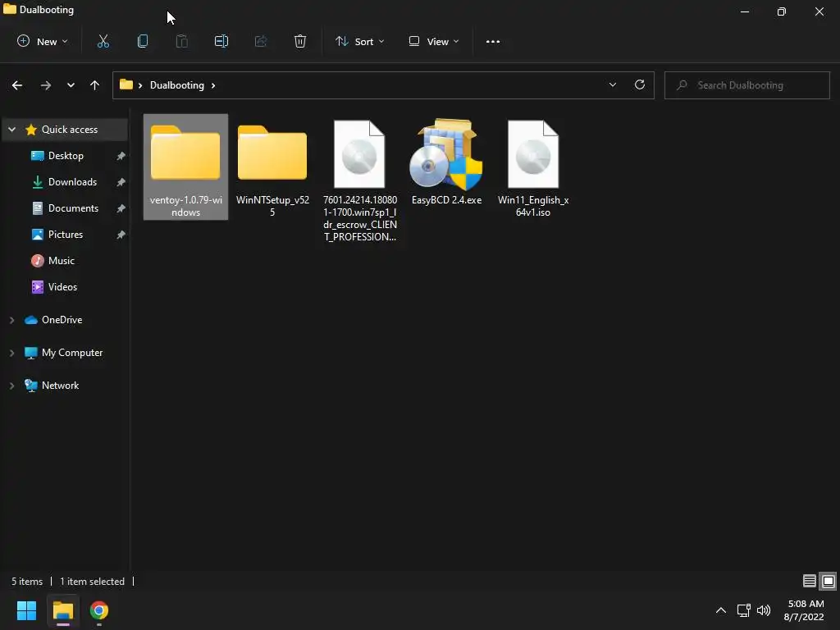Viewport: 840px width, 630px height.
Task: Unpin Documents using its pin icon
Action: [121, 208]
